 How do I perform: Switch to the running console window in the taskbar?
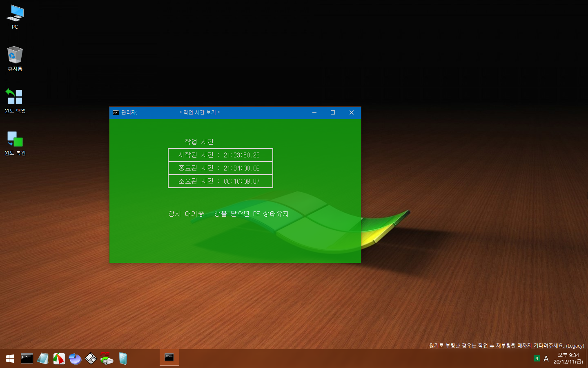pos(169,358)
